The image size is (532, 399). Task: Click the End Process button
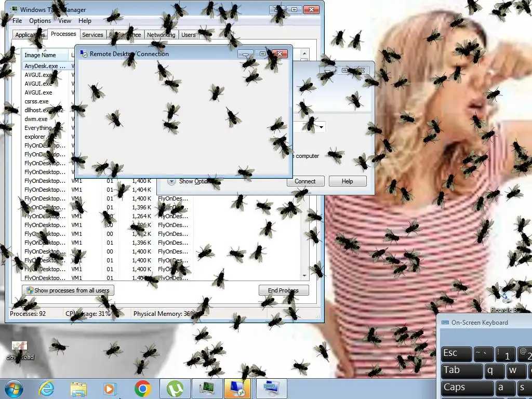click(284, 290)
